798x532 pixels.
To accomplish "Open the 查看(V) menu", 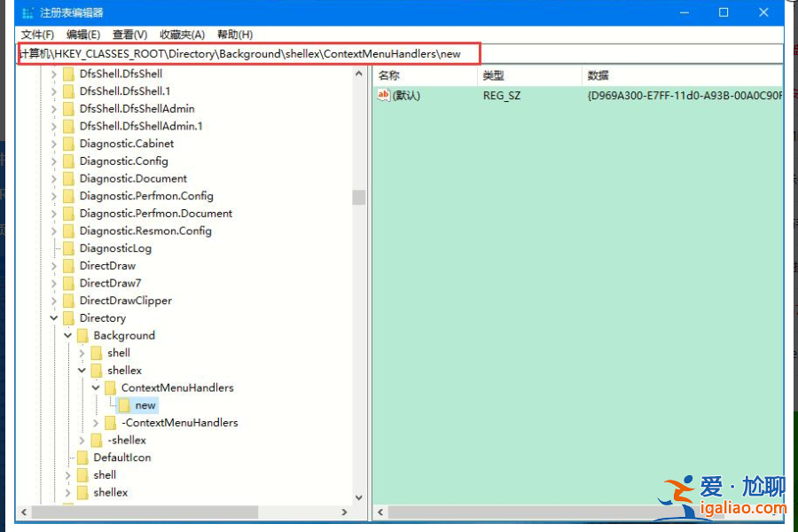I will (129, 35).
